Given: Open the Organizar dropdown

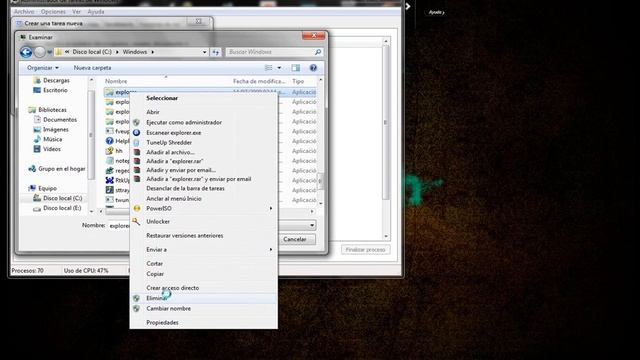Looking at the screenshot, I should (42, 68).
